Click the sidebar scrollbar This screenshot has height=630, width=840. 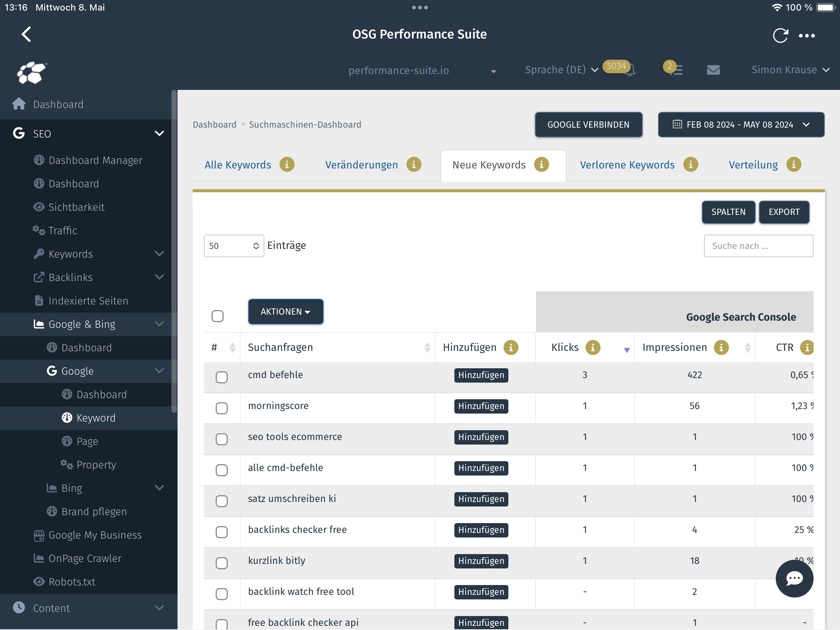point(174,252)
